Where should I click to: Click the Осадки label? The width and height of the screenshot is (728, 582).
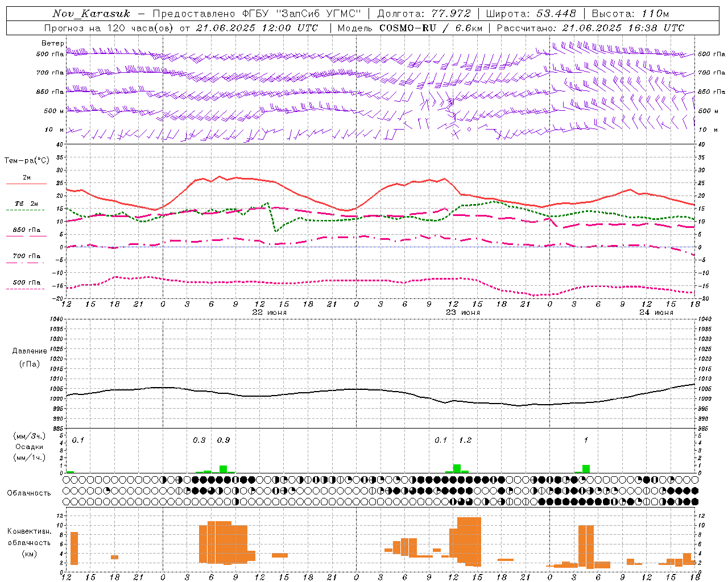pos(29,447)
